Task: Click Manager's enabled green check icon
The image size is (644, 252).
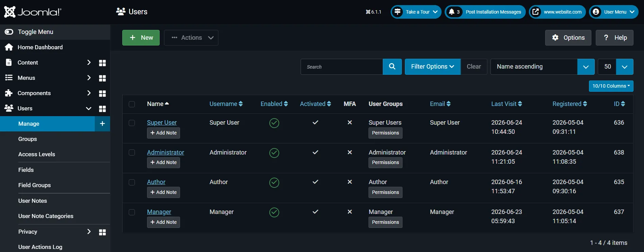Action: (274, 212)
